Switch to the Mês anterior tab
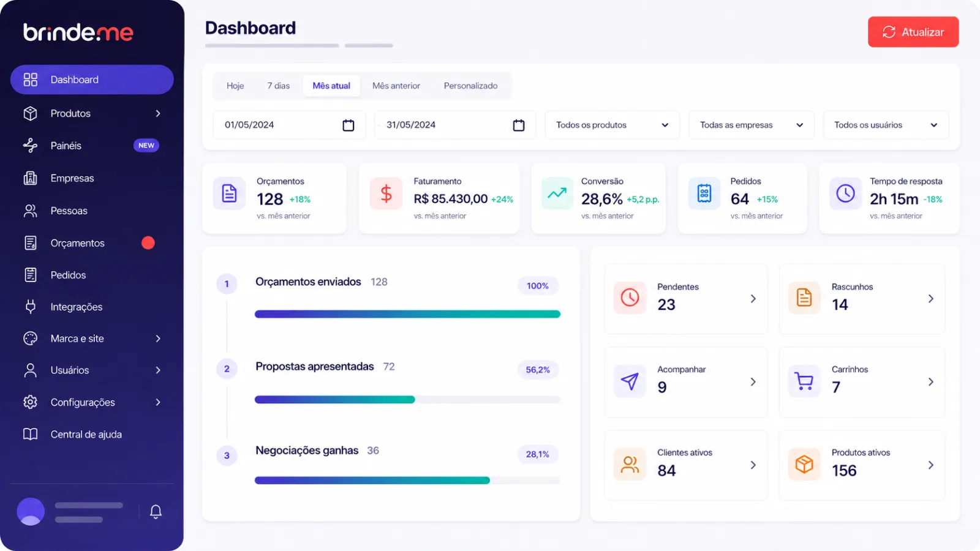The image size is (980, 551). pyautogui.click(x=396, y=86)
